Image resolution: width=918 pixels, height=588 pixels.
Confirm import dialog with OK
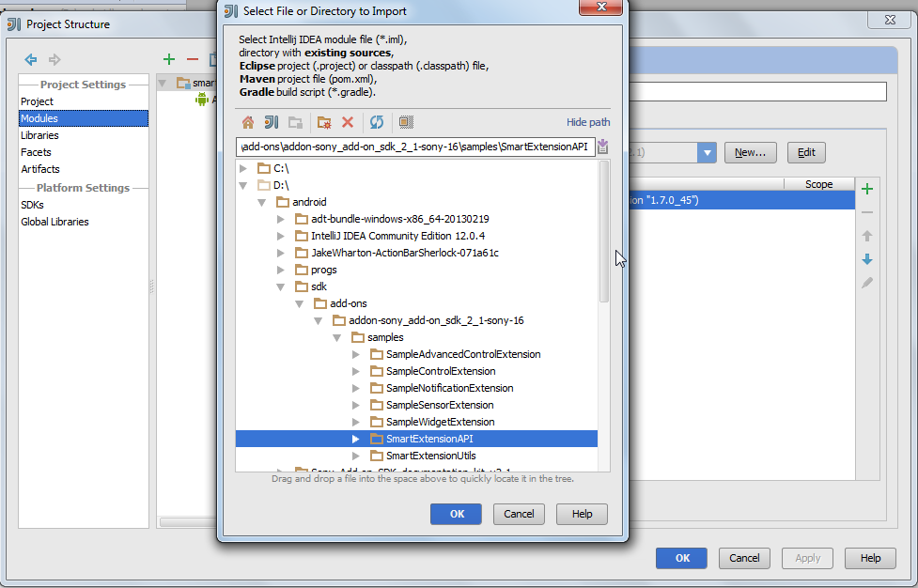[x=456, y=514]
